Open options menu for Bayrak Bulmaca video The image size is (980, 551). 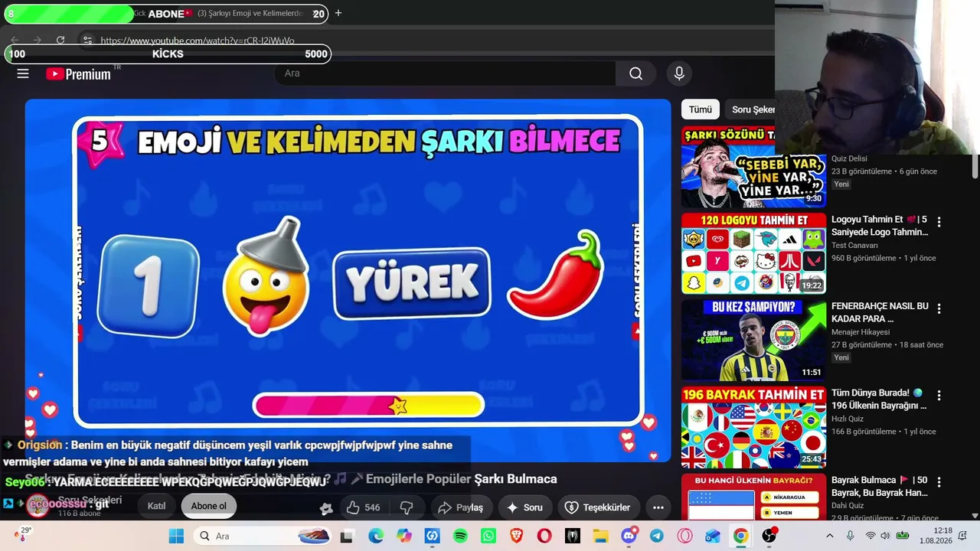click(939, 482)
